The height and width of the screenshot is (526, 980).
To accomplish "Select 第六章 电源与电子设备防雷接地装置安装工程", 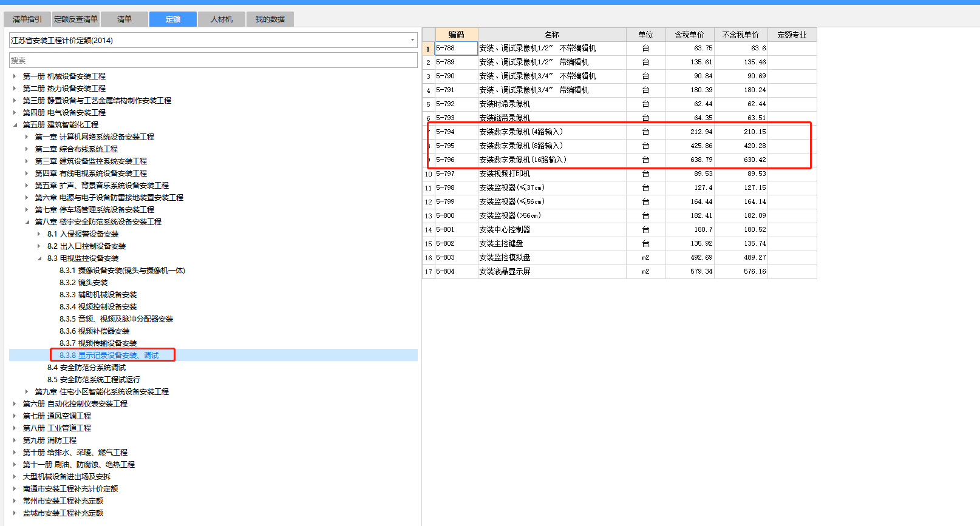I will point(109,198).
